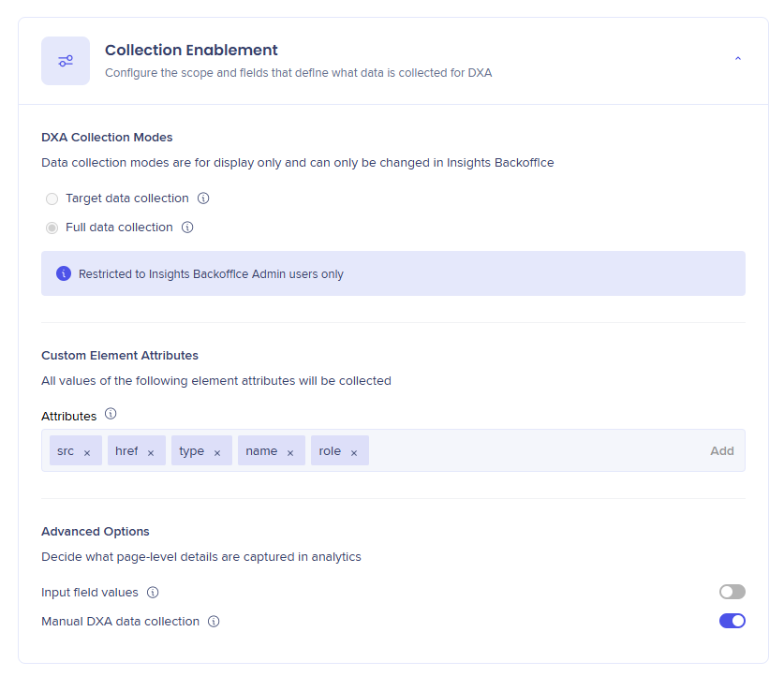Remove the name attribute tag
The width and height of the screenshot is (784, 676).
pos(290,452)
